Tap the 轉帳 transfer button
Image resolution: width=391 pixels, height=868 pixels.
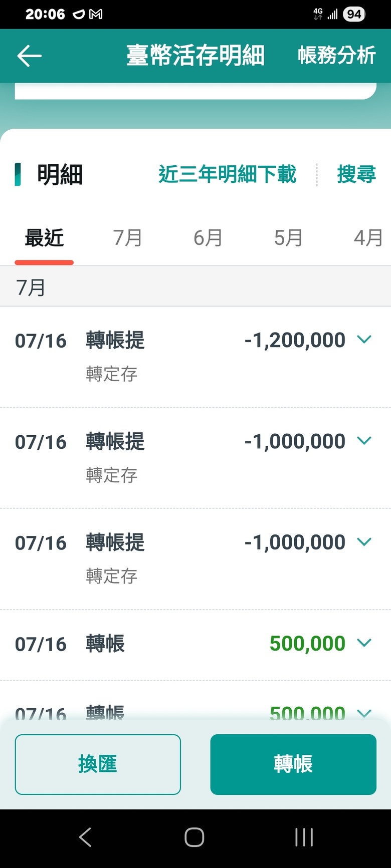pyautogui.click(x=293, y=764)
